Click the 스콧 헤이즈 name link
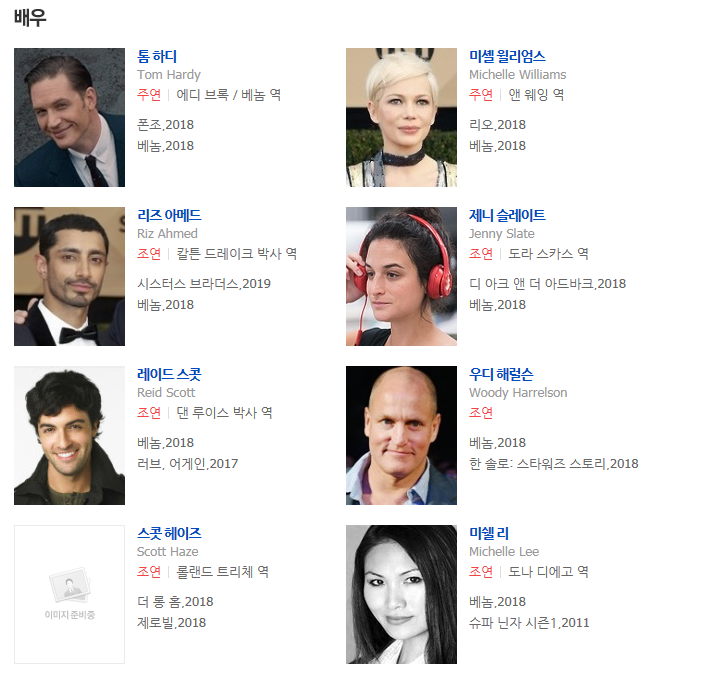This screenshot has width=715, height=687. point(169,533)
